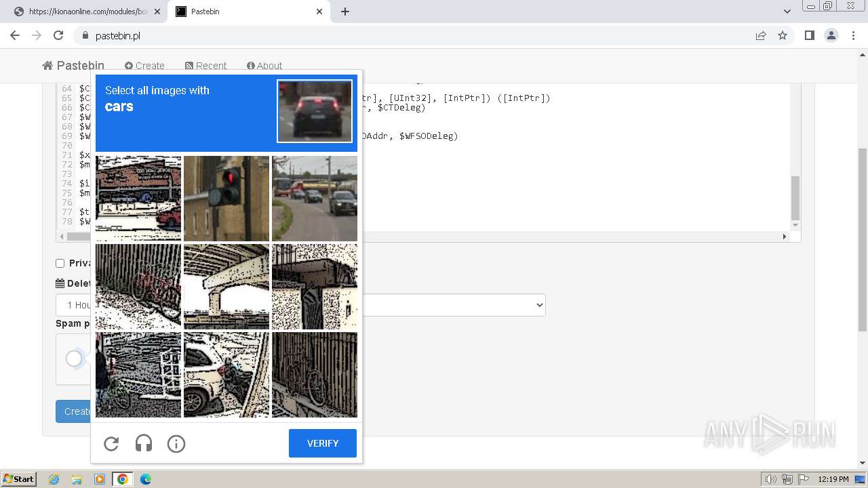
Task: Select the captcha tile with a building doorway
Action: (x=315, y=287)
